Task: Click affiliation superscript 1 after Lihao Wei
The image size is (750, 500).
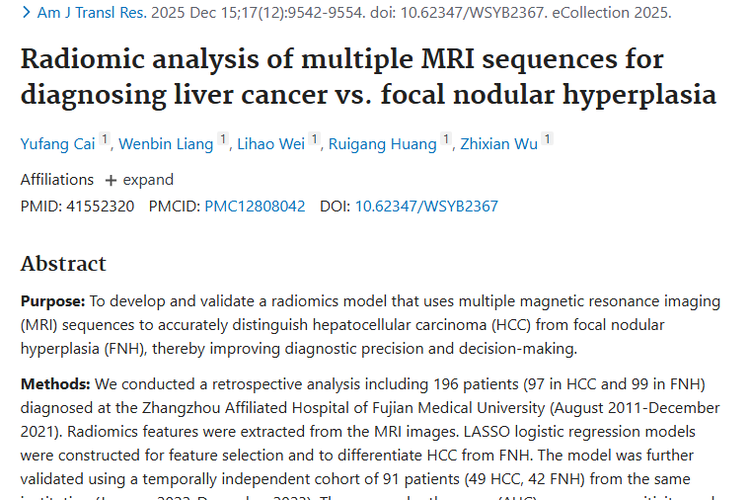Action: click(315, 140)
